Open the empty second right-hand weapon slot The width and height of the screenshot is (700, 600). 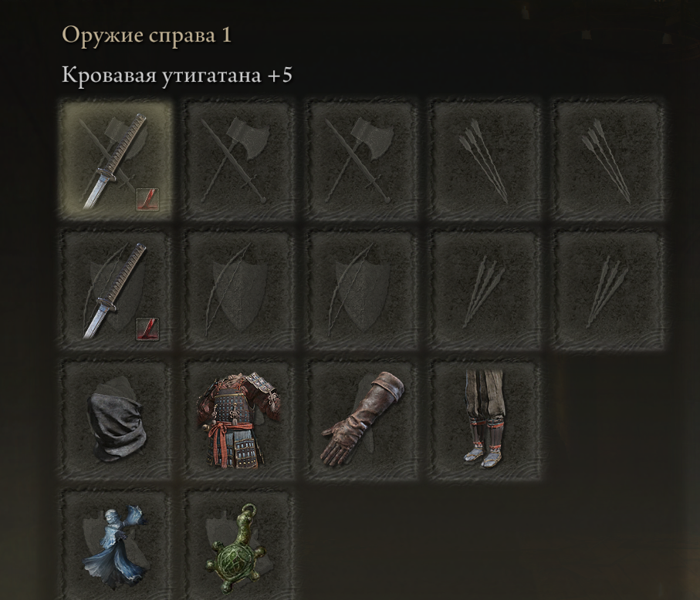click(x=239, y=160)
